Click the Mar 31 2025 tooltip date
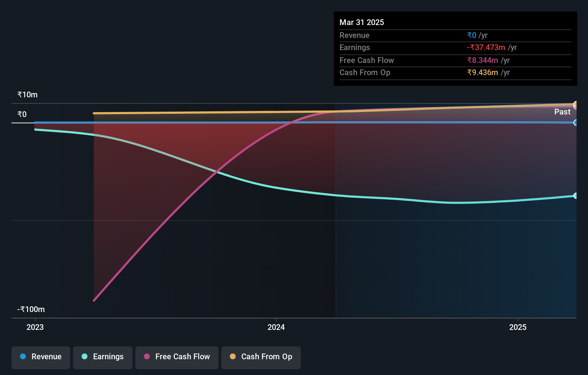This screenshot has width=588, height=375. tap(362, 22)
